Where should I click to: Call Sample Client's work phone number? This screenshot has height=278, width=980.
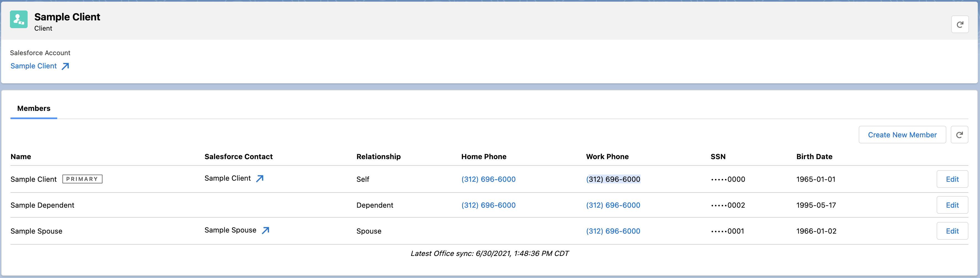pos(613,179)
